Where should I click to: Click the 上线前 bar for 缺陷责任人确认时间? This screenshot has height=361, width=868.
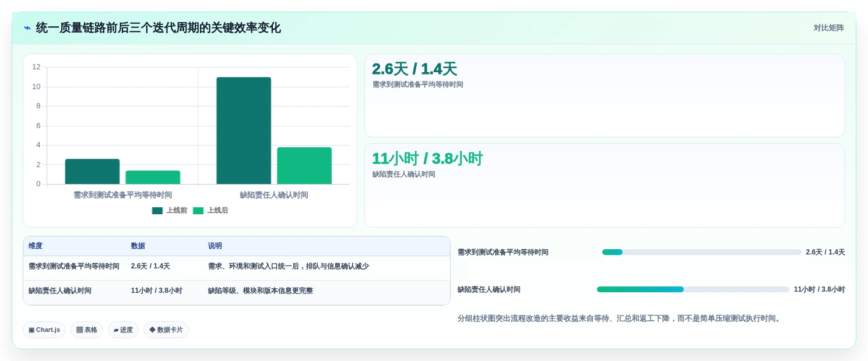point(244,130)
